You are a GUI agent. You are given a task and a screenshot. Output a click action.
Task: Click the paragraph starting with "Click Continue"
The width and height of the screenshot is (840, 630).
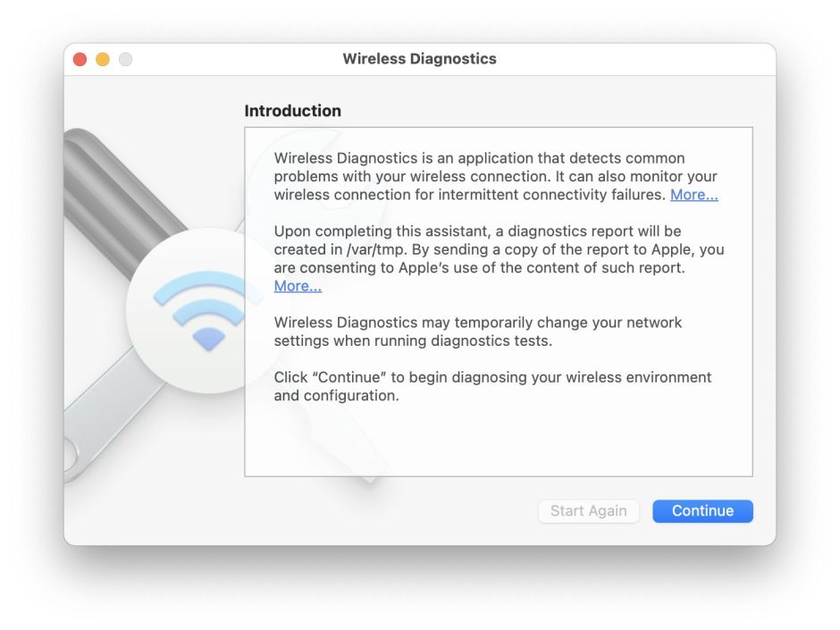[x=491, y=386]
